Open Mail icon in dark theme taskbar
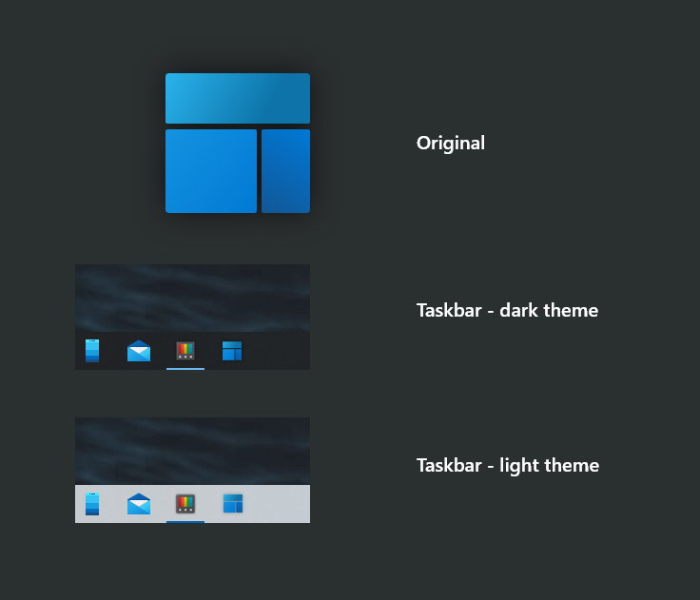This screenshot has height=600, width=700. pyautogui.click(x=139, y=351)
